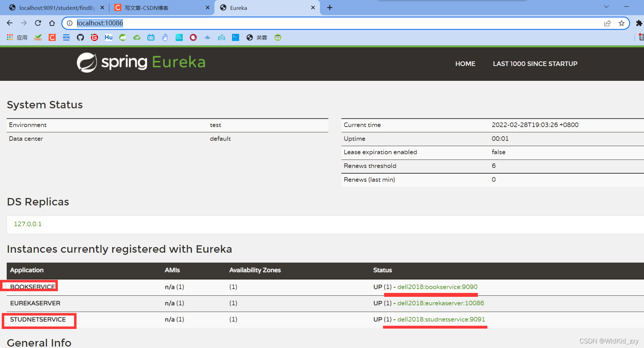Screen dimensions: 644x348
Task: Click the Spring Eureka logo
Action: (141, 62)
